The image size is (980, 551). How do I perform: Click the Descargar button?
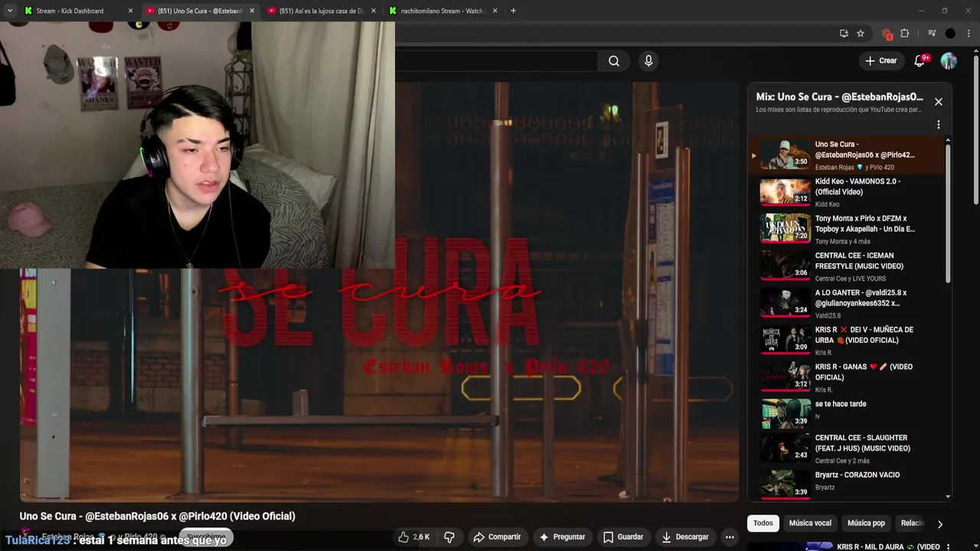click(684, 537)
